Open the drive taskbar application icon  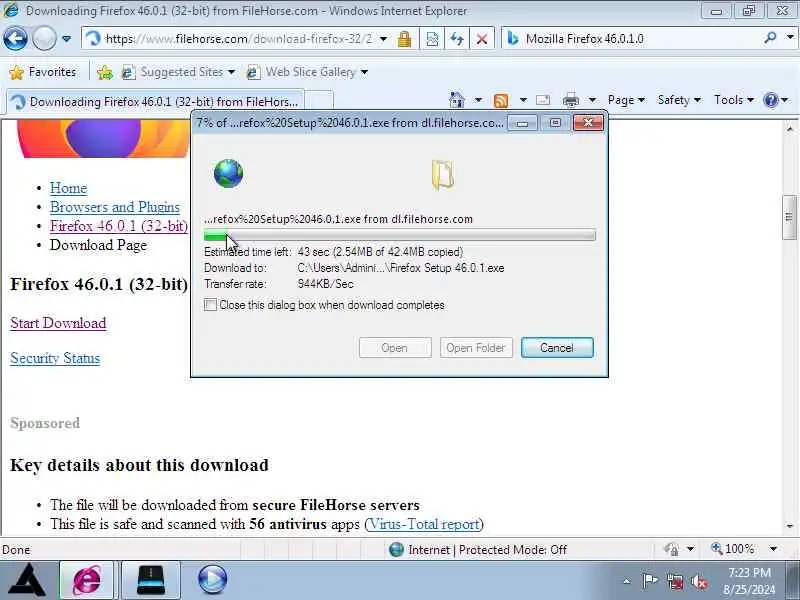pos(151,580)
